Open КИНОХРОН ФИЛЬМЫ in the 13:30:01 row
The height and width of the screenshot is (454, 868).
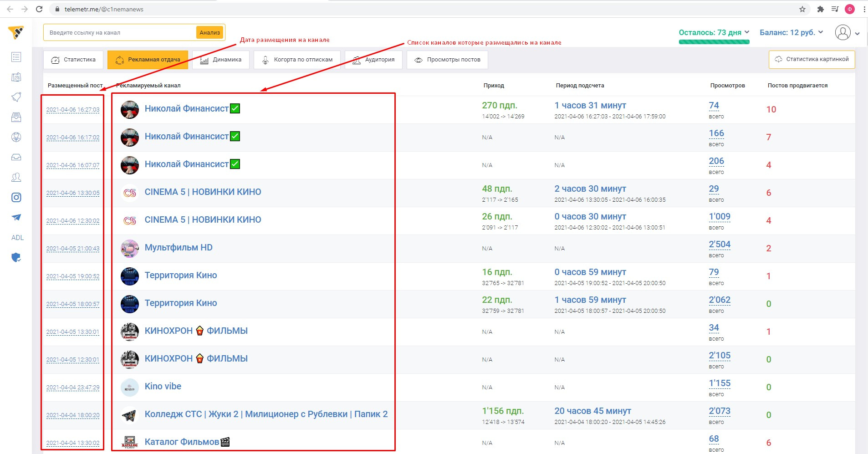click(x=196, y=331)
